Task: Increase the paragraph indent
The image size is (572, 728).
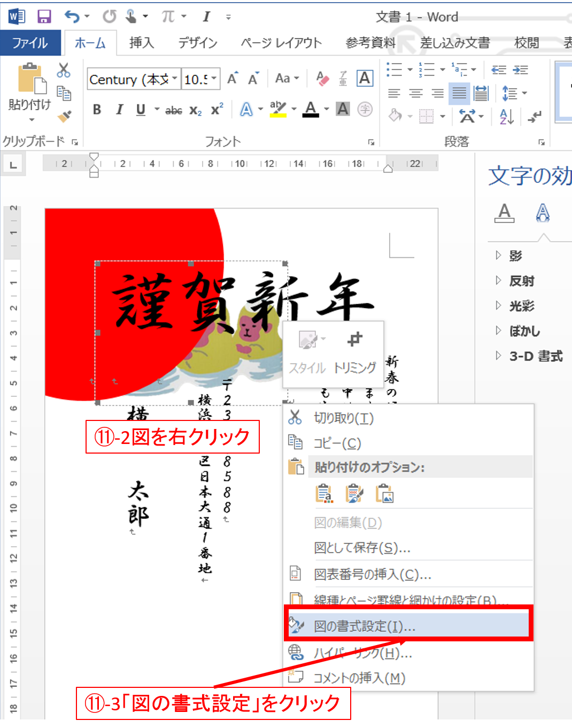Action: [x=521, y=70]
